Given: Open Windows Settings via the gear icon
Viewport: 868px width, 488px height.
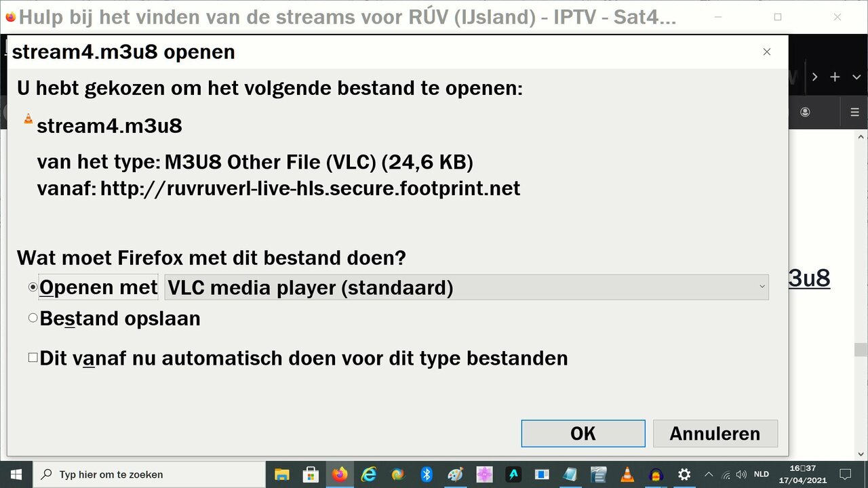Looking at the screenshot, I should coord(684,474).
